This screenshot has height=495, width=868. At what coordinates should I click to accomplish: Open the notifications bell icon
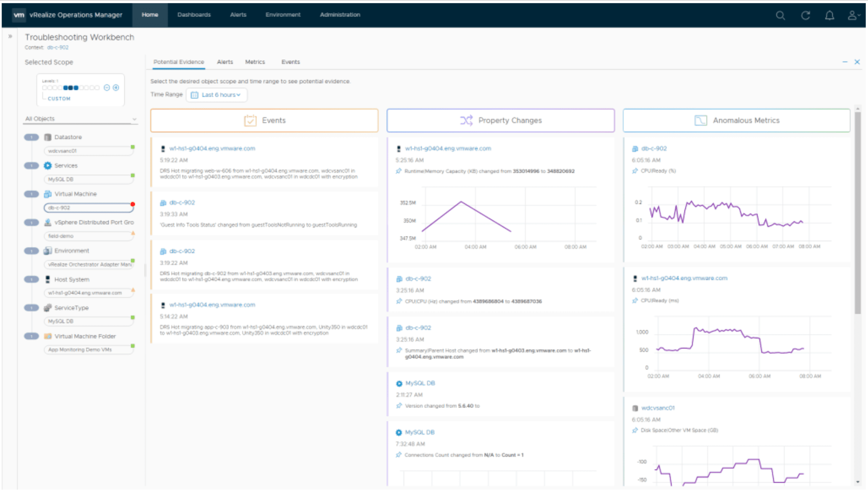[829, 15]
